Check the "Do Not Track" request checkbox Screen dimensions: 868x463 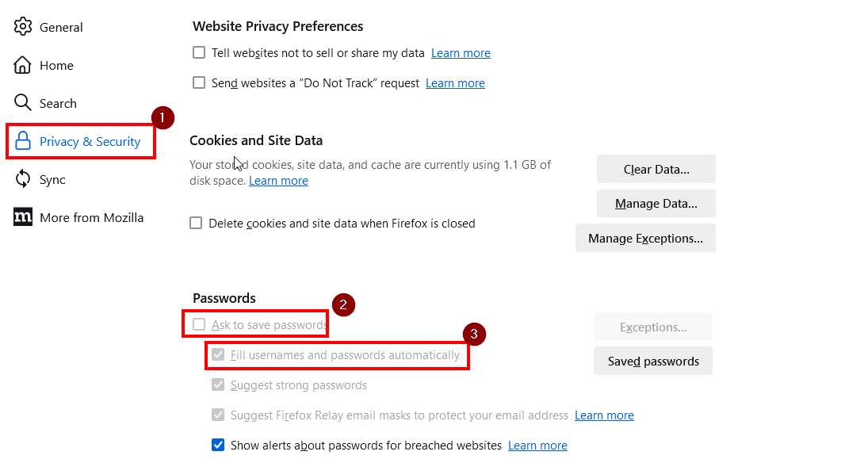[199, 82]
